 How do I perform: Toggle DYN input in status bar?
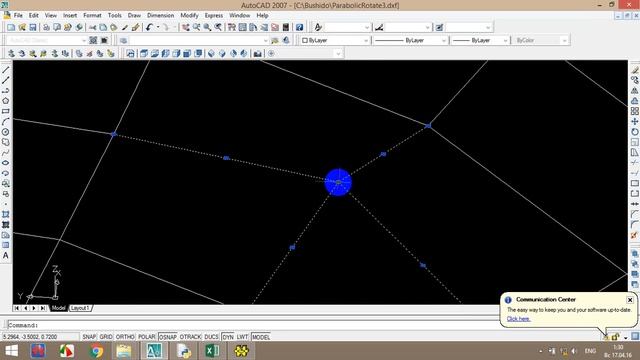click(x=228, y=337)
